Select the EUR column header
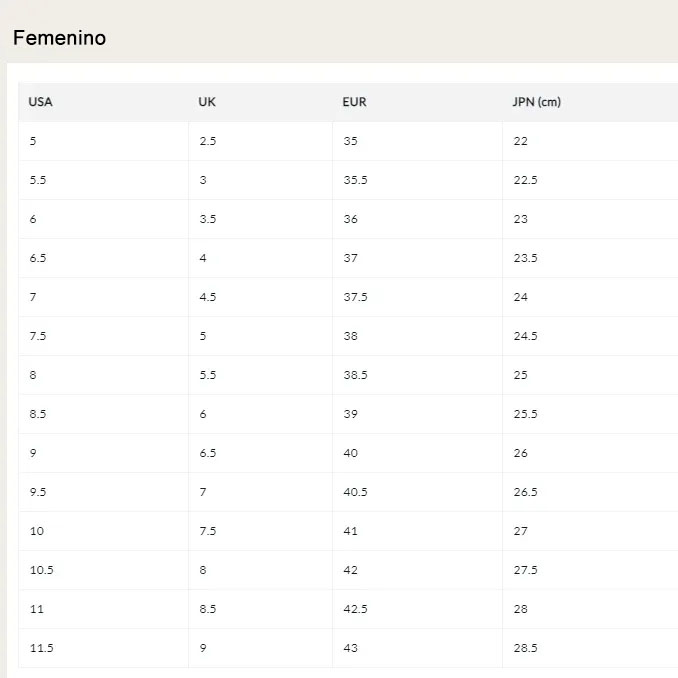 coord(417,102)
